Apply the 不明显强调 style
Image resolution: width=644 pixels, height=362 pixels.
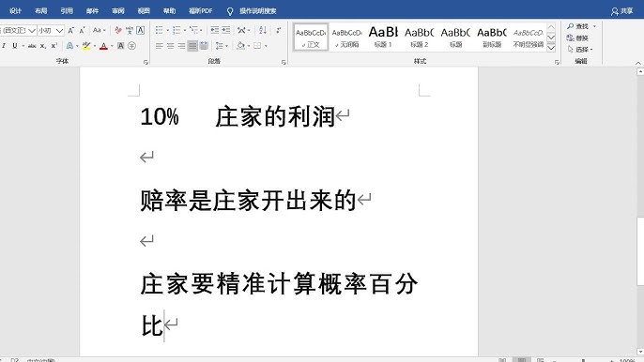[x=528, y=37]
